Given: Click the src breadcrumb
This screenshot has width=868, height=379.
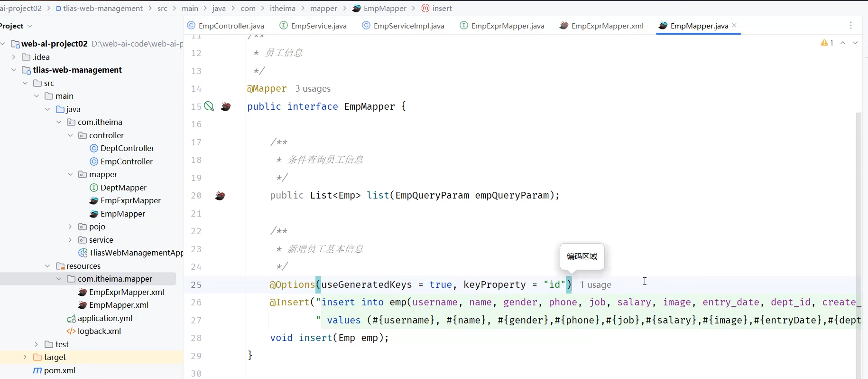Looking at the screenshot, I should [x=162, y=9].
